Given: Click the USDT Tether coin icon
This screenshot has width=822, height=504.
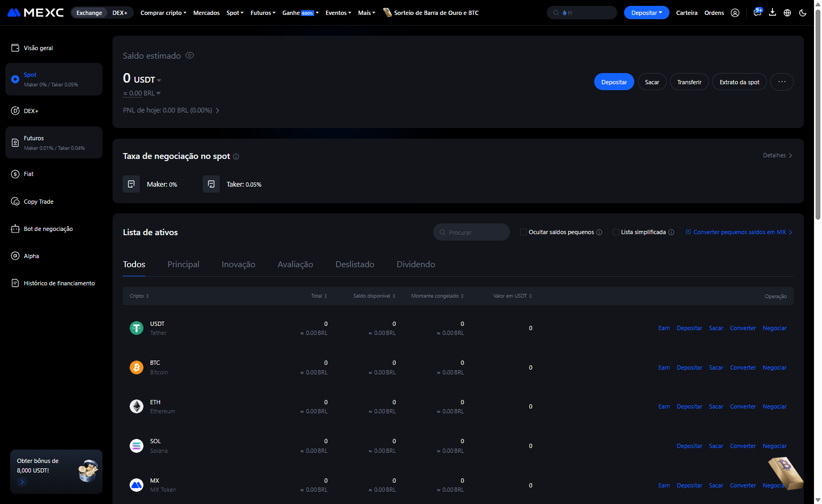Looking at the screenshot, I should (137, 328).
